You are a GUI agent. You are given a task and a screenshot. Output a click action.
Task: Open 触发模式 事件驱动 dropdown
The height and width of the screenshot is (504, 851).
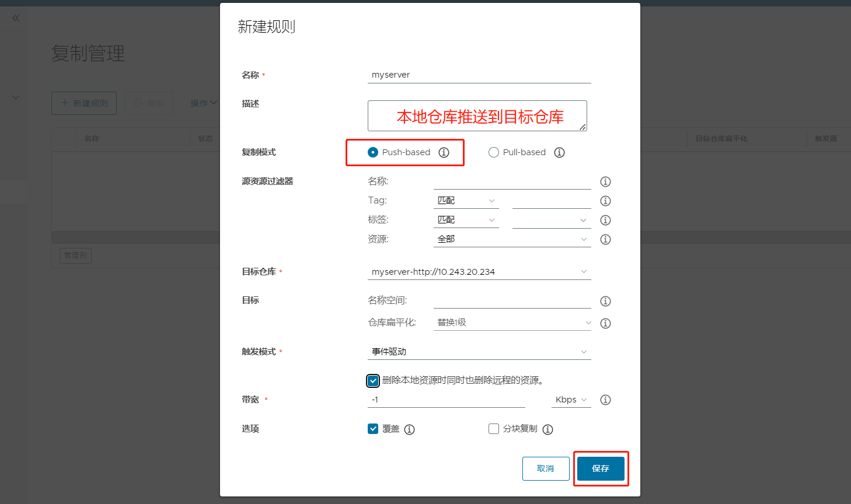tap(479, 352)
